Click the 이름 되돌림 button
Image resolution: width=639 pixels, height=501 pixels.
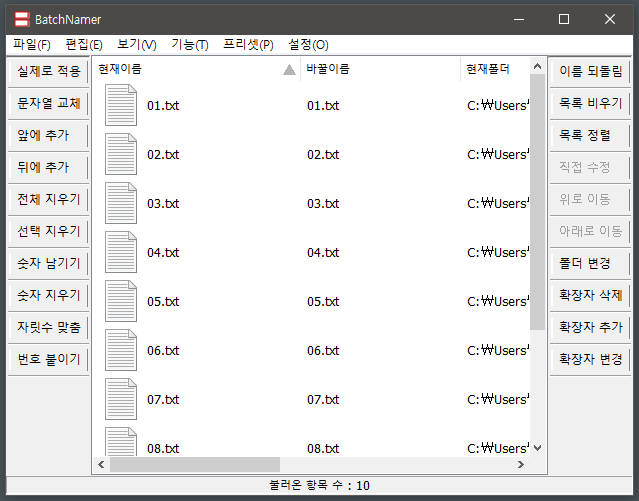click(x=590, y=71)
